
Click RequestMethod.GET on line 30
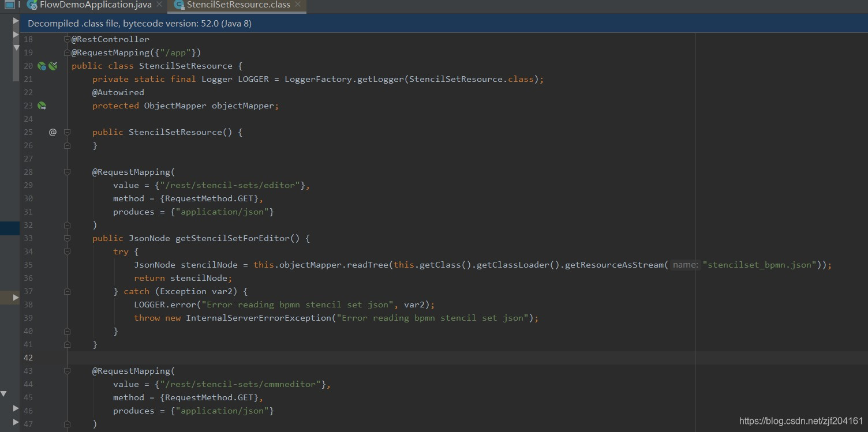pyautogui.click(x=209, y=198)
